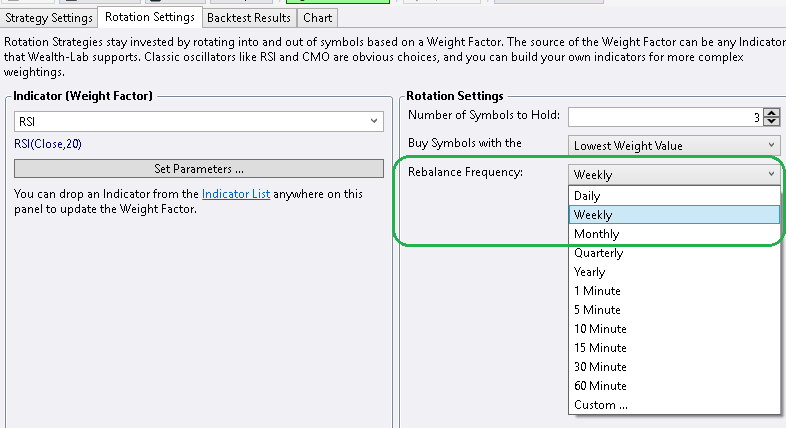Decrease Number of Symbols to Hold
This screenshot has height=428, width=786.
773,122
